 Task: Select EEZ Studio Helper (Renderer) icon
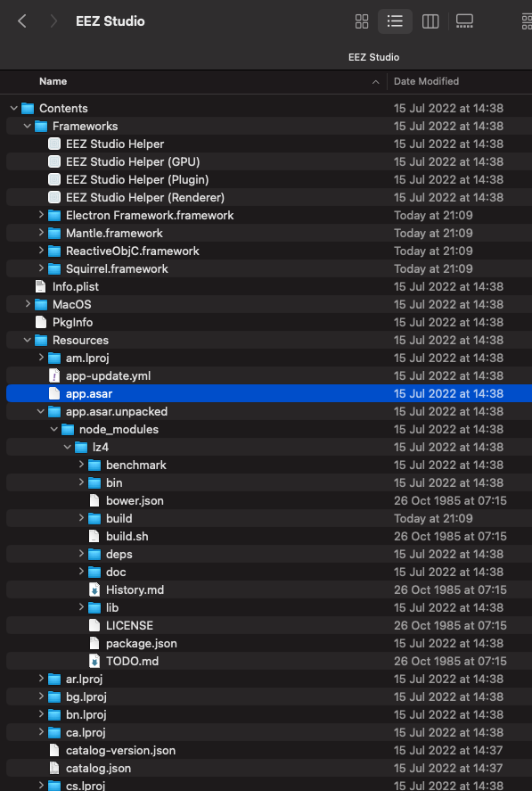click(x=54, y=197)
